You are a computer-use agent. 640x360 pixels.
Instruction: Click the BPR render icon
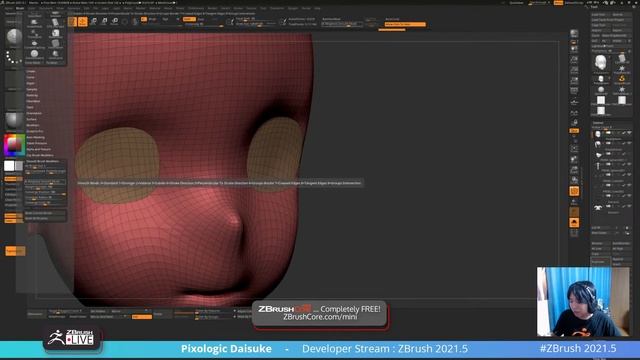coord(574,33)
